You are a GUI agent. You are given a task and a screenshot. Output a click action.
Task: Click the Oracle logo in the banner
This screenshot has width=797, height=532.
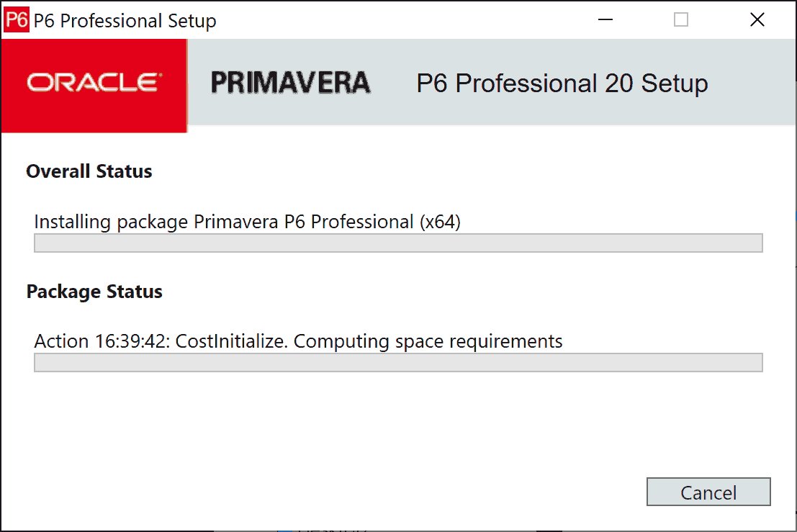coord(94,83)
